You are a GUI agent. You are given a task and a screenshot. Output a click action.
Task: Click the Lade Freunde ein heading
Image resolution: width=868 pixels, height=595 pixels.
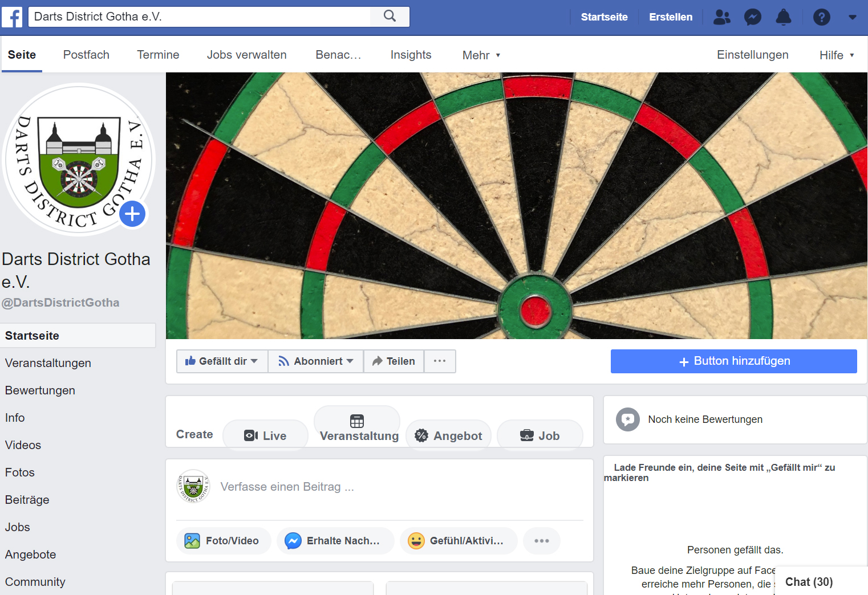(x=720, y=472)
